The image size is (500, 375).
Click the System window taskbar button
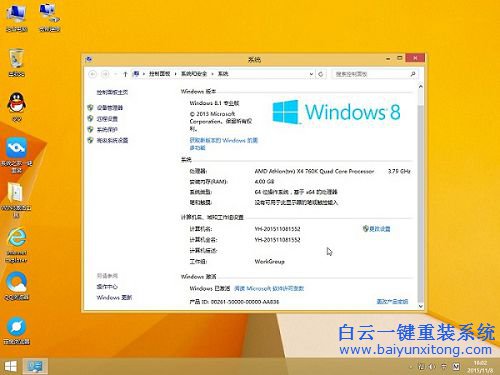35,366
